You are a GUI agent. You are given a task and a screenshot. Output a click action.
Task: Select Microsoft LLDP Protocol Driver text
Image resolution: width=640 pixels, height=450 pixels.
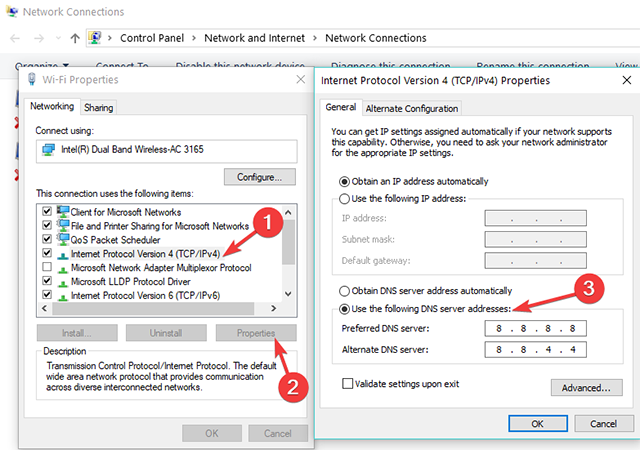131,281
